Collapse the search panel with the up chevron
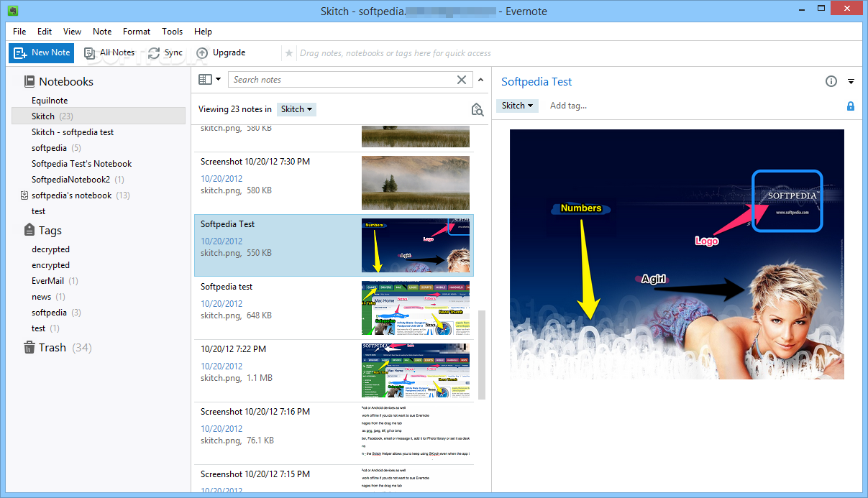Viewport: 868px width, 498px height. tap(482, 80)
